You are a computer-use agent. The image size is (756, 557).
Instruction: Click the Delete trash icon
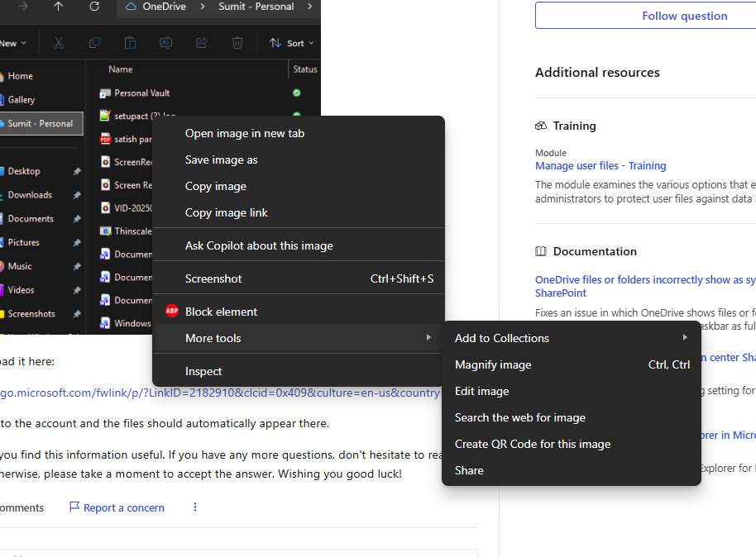point(237,43)
